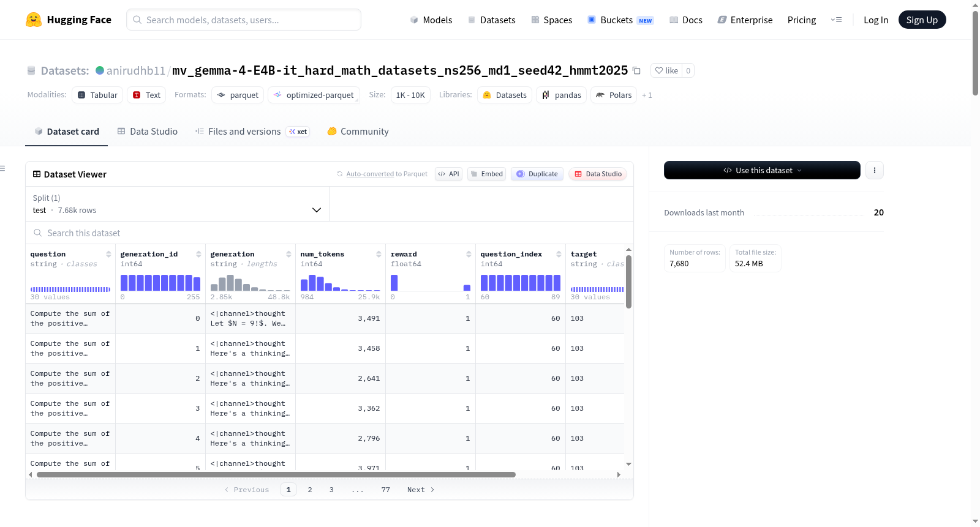Click the search magnifier icon in Dataset Viewer

click(x=38, y=233)
